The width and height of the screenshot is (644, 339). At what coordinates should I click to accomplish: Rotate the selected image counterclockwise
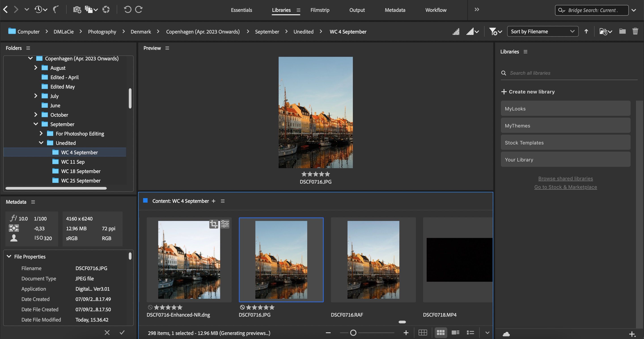pyautogui.click(x=127, y=9)
